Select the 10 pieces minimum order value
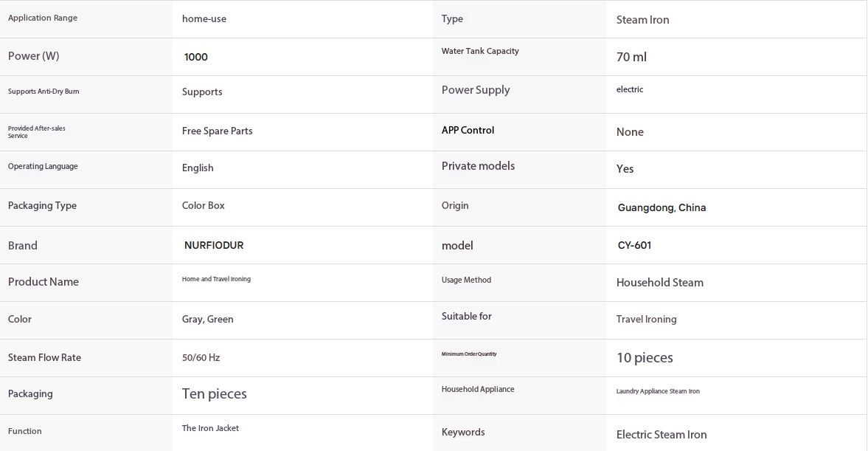868x451 pixels. [645, 357]
